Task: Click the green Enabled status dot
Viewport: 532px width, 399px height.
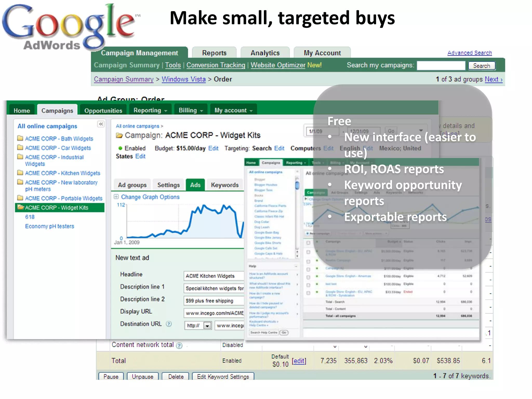Action: 120,148
